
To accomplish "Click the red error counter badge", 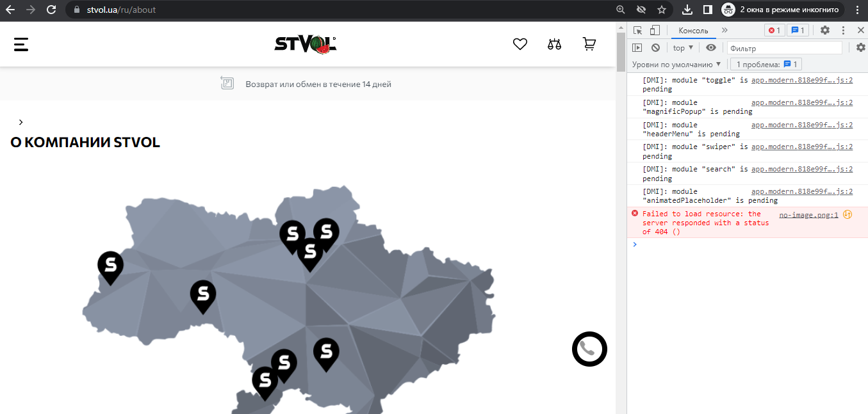I will click(x=774, y=30).
